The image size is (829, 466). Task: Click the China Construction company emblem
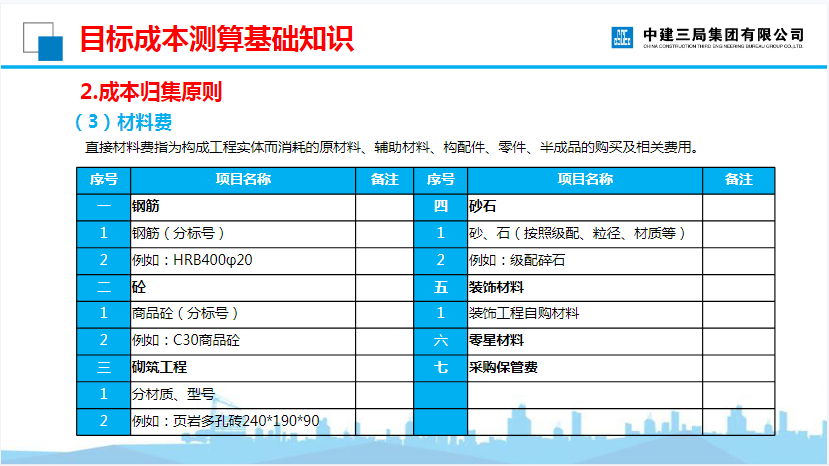coord(622,37)
